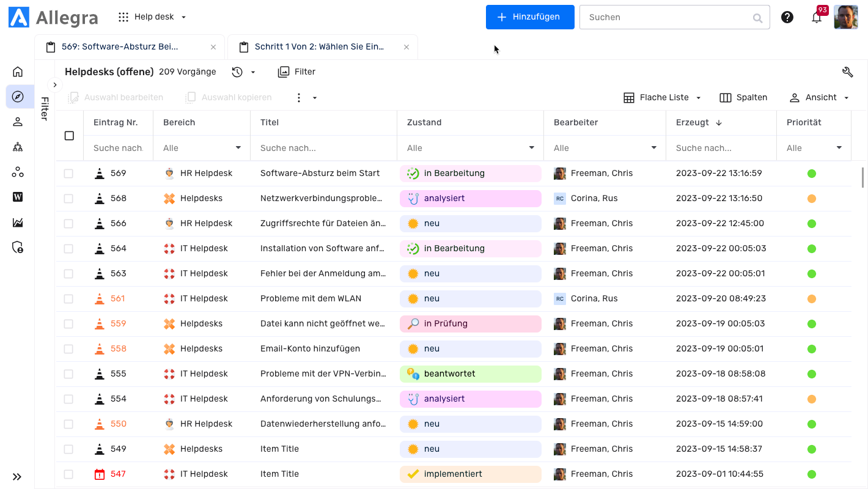Click the notification bell icon
Image resolution: width=868 pixels, height=489 pixels.
click(x=816, y=17)
